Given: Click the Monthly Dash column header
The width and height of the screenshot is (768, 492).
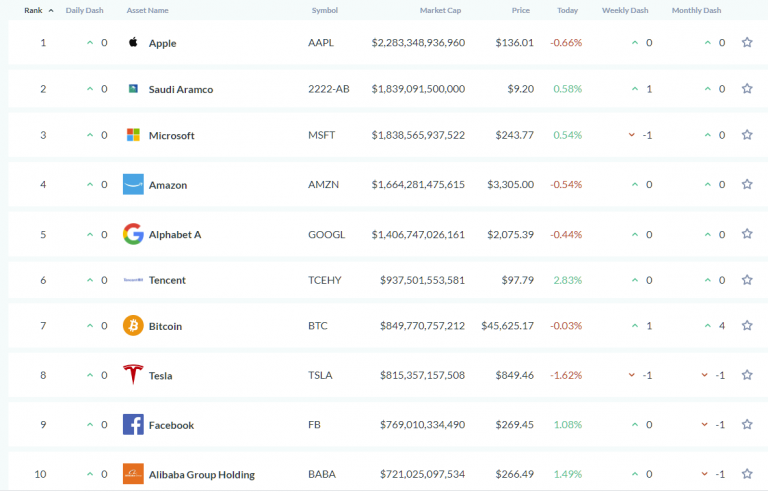Looking at the screenshot, I should [x=698, y=10].
